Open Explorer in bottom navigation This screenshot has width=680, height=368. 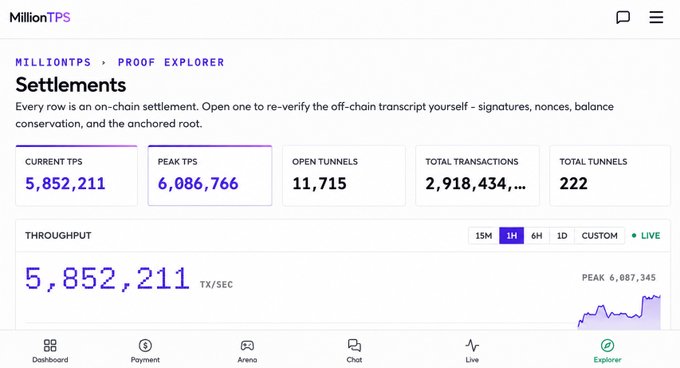[x=607, y=351]
